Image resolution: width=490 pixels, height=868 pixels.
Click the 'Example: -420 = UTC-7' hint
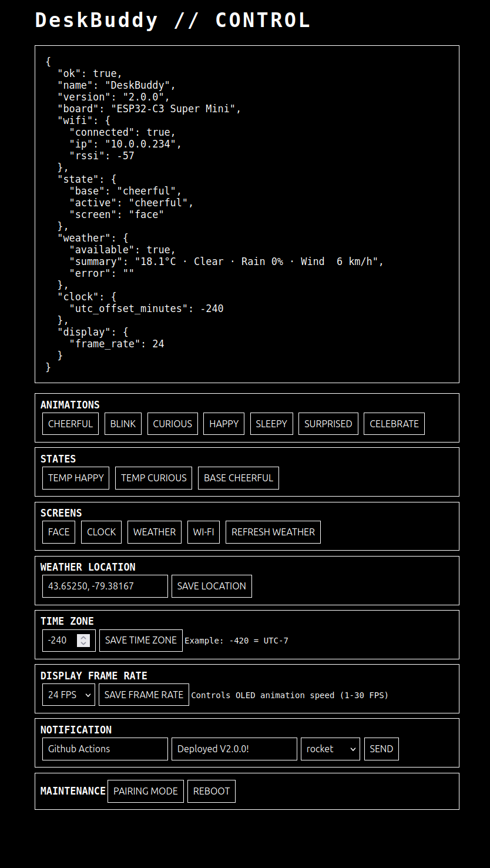[x=236, y=641]
